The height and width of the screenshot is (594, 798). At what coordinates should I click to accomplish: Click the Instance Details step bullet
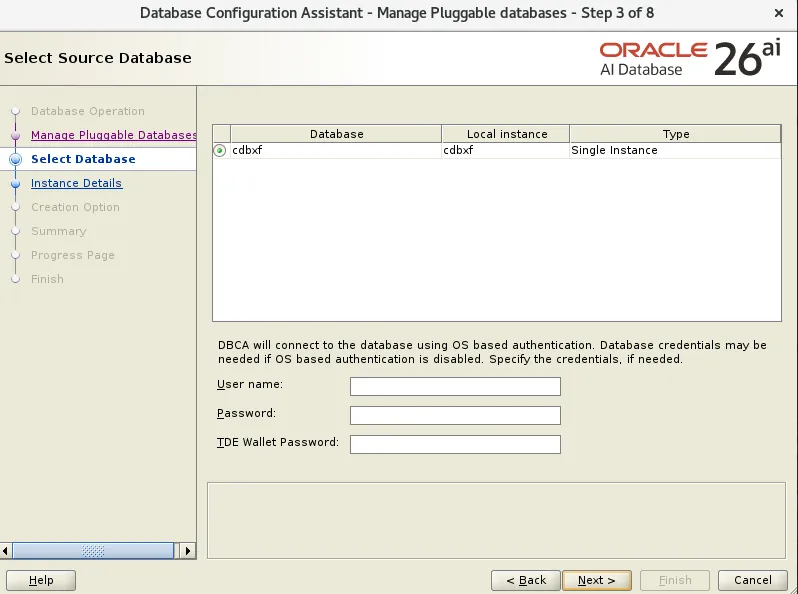(16, 183)
